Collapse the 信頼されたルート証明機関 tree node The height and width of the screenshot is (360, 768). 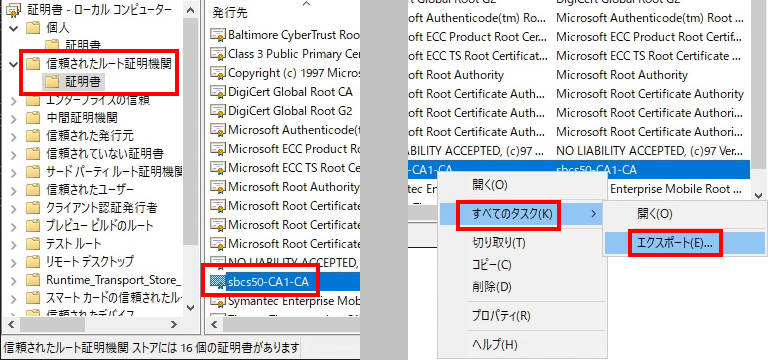coord(13,64)
